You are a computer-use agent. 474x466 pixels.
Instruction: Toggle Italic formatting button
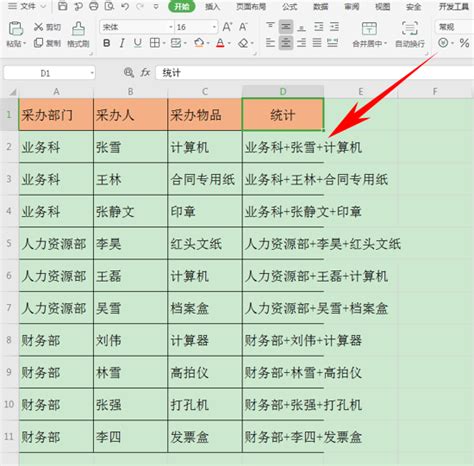[x=122, y=43]
